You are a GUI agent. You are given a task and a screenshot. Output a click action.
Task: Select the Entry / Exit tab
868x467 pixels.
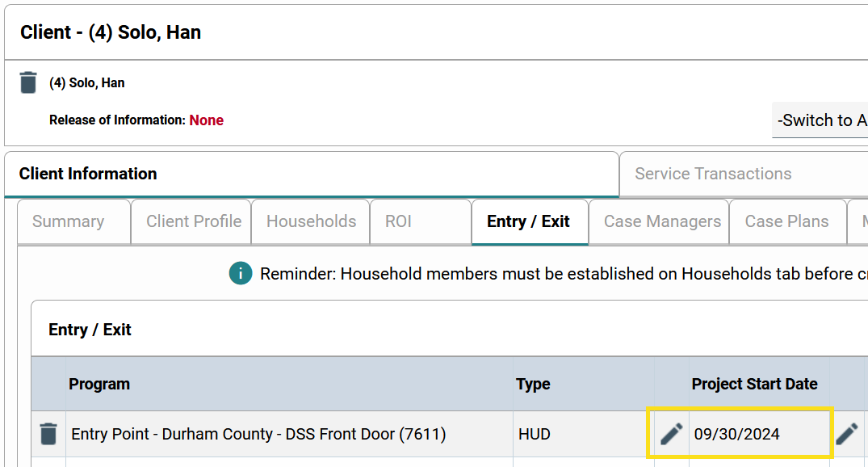530,221
